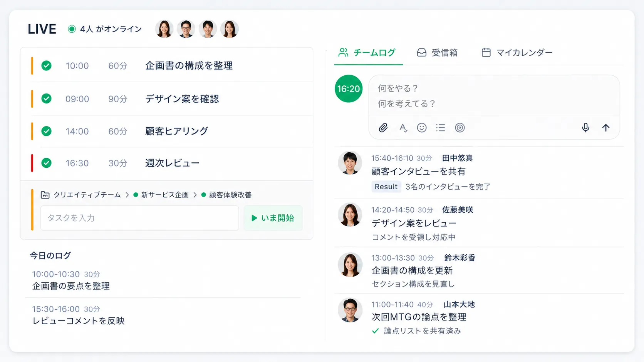644x362 pixels.
Task: Open 佐藤美咲's avatar in team log
Action: point(350,214)
